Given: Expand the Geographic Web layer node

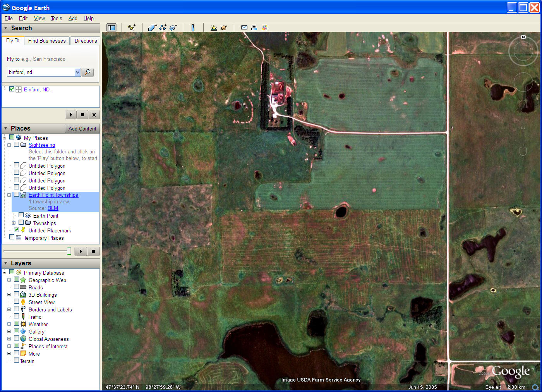Looking at the screenshot, I should click(x=9, y=280).
